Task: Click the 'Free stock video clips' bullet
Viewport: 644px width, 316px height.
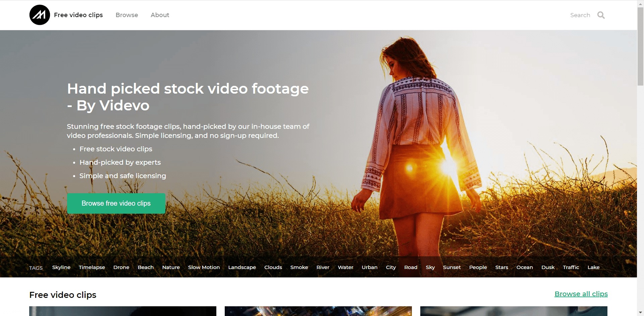Action: coord(116,149)
